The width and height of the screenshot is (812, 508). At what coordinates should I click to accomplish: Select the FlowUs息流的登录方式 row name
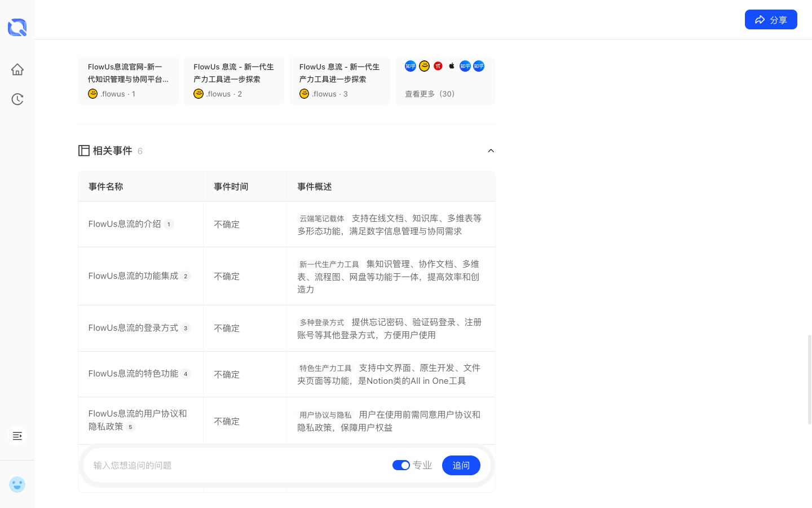[x=133, y=328]
